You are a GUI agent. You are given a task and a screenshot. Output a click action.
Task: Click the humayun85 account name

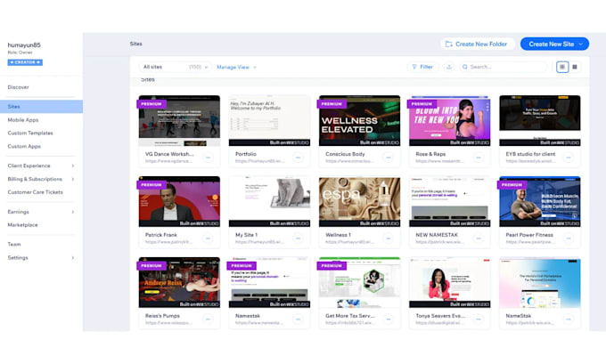24,45
